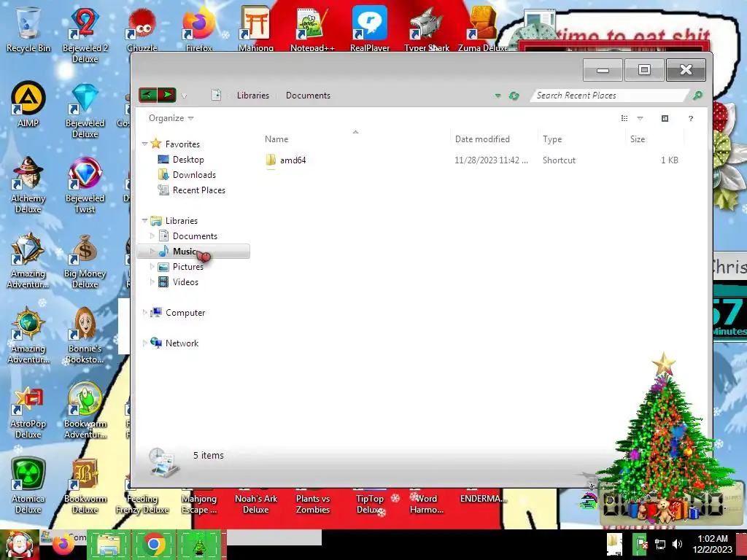The height and width of the screenshot is (560, 747).
Task: Expand the Computer node arrow
Action: pos(145,312)
